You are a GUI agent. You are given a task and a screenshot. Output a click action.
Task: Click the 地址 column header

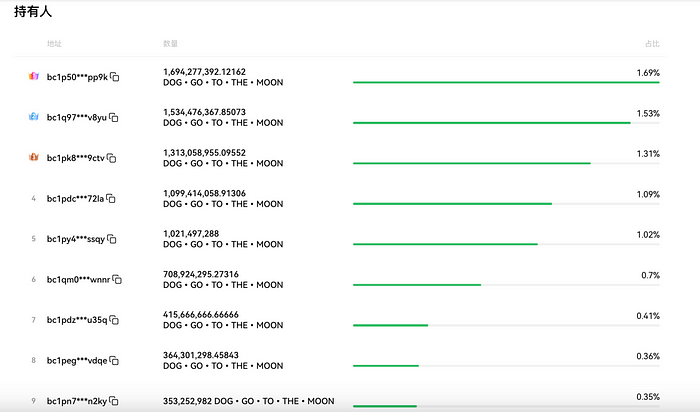(54, 44)
